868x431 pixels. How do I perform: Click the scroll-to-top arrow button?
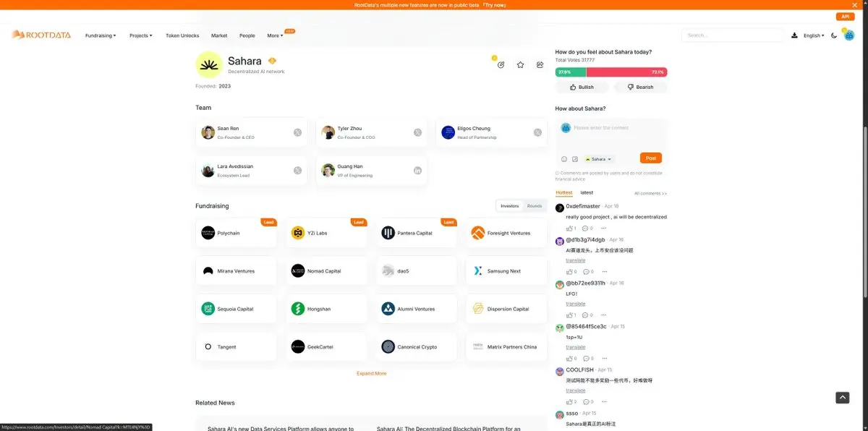coord(843,398)
